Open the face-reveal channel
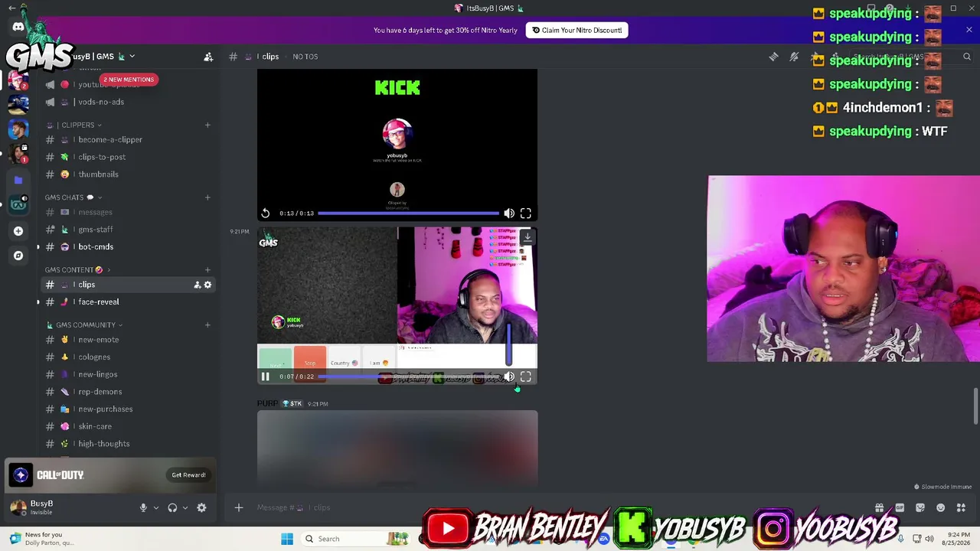 click(127, 302)
